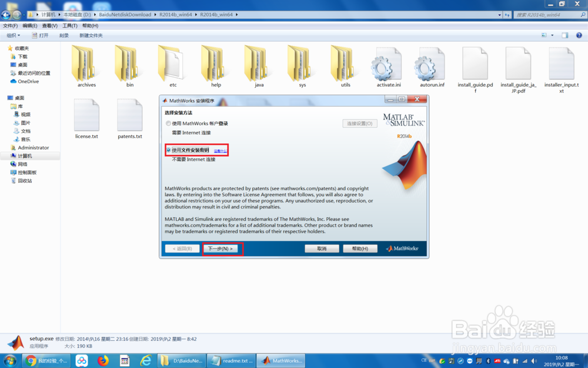The width and height of the screenshot is (588, 368).
Task: Open Internet Explorer from the taskbar
Action: pos(145,360)
